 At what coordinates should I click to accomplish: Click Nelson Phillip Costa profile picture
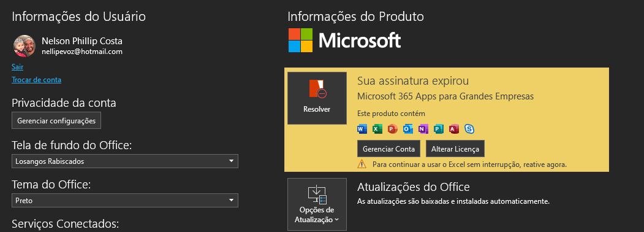(25, 45)
